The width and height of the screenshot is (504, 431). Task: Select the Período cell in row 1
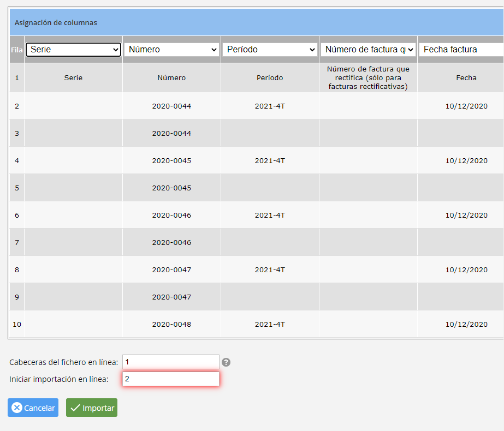(270, 77)
